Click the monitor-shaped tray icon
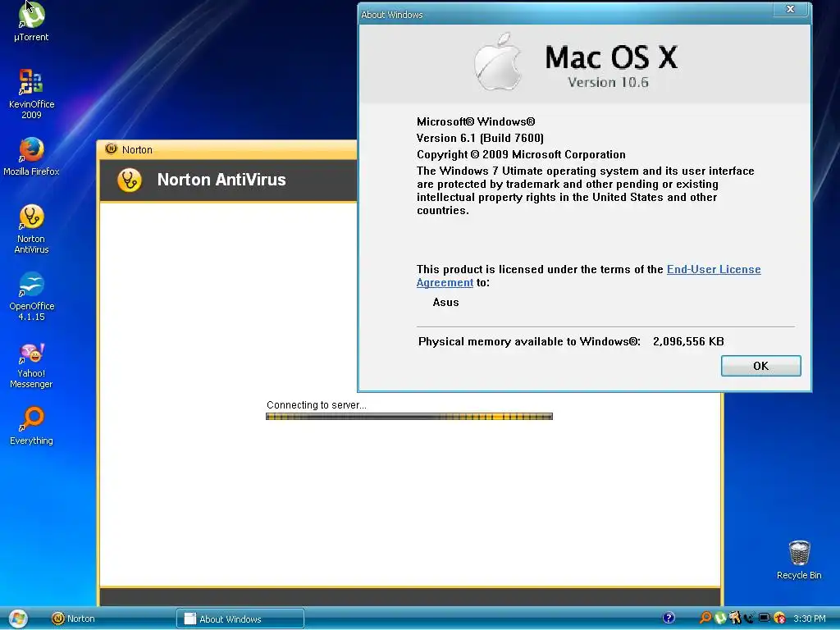Screen dimensions: 840x630 (x=764, y=618)
